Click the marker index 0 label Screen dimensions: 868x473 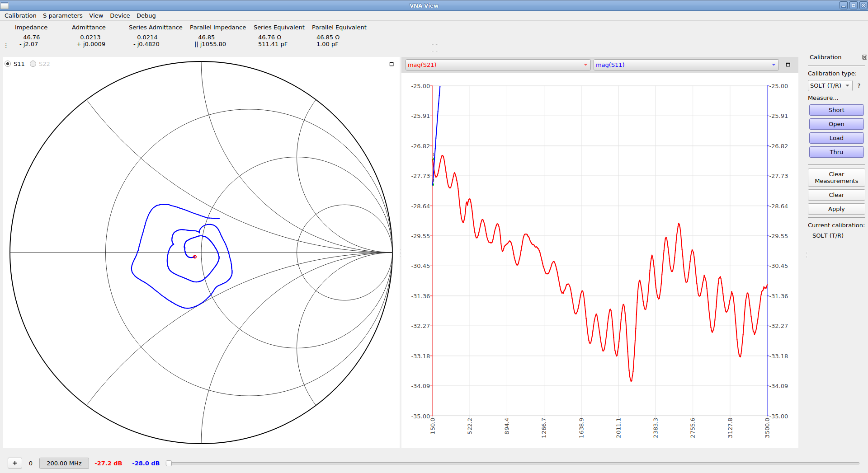click(31, 463)
